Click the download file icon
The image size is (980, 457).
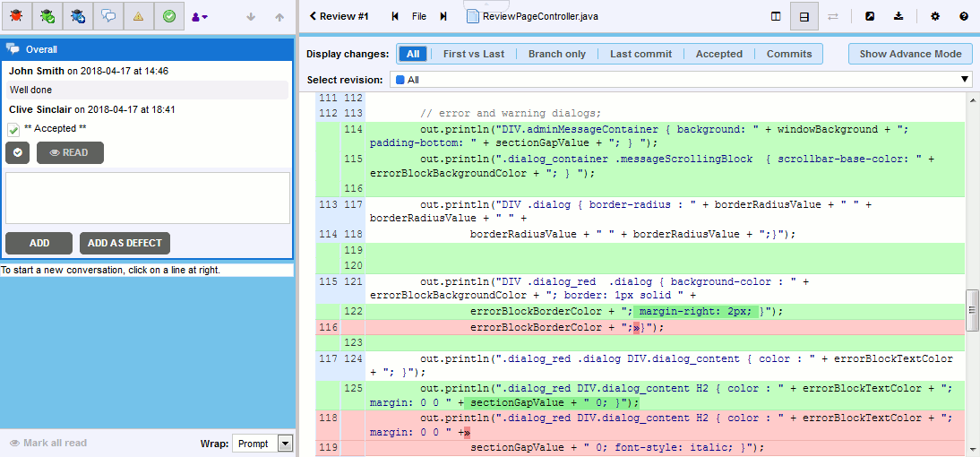pos(898,16)
